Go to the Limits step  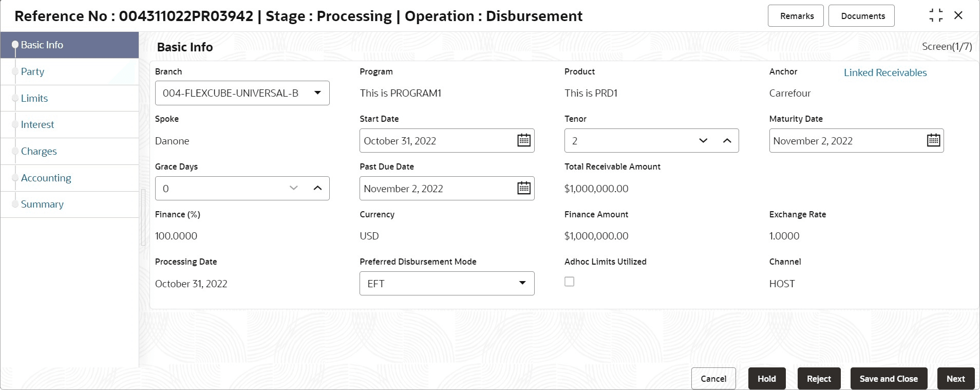[x=69, y=98]
